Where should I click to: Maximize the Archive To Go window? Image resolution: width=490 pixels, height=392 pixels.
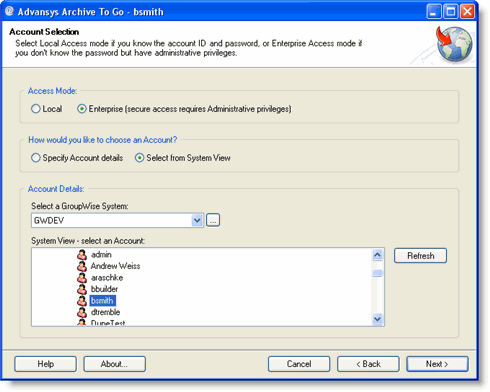[451, 12]
